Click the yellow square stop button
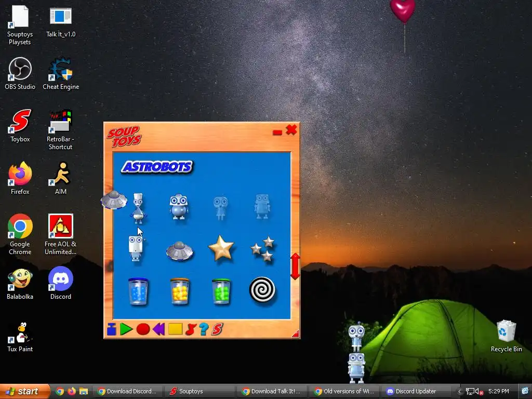 tap(176, 329)
